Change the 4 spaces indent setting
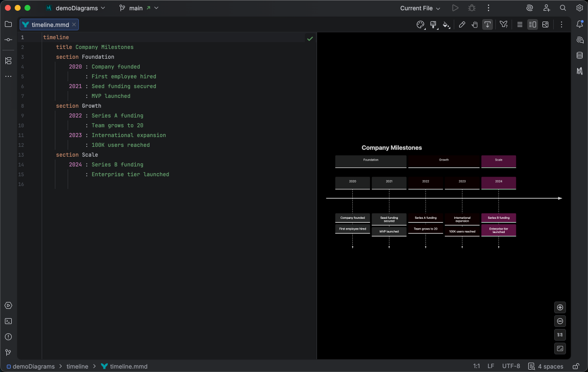This screenshot has height=372, width=588. pos(546,366)
